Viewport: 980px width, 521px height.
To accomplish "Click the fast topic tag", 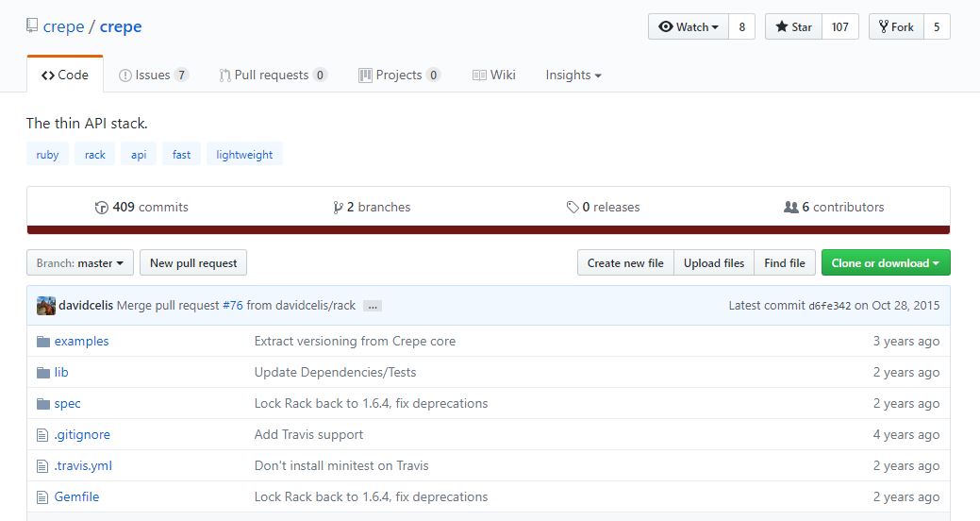I will (181, 155).
